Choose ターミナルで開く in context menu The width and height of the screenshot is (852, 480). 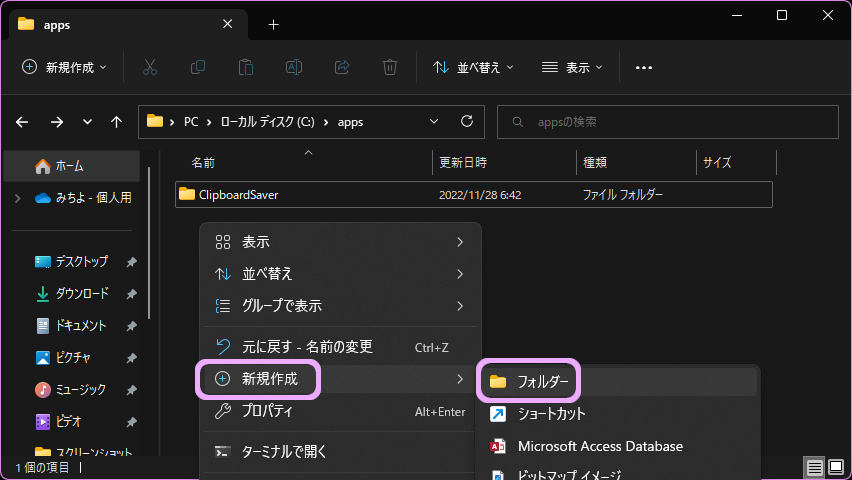(x=340, y=452)
